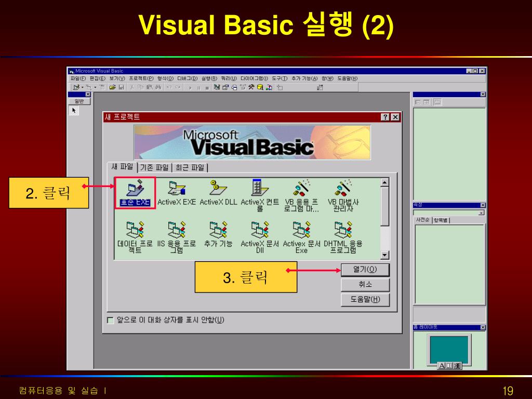Pick the ActiveX 문서 Exe icon
The width and height of the screenshot is (532, 399).
[x=301, y=237]
